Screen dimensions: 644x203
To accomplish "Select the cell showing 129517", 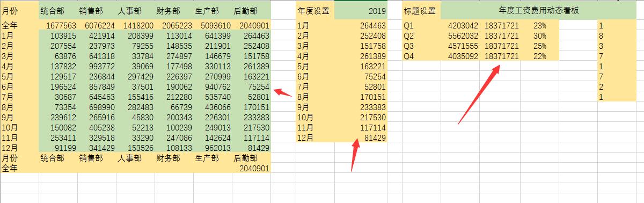I will (58, 76).
